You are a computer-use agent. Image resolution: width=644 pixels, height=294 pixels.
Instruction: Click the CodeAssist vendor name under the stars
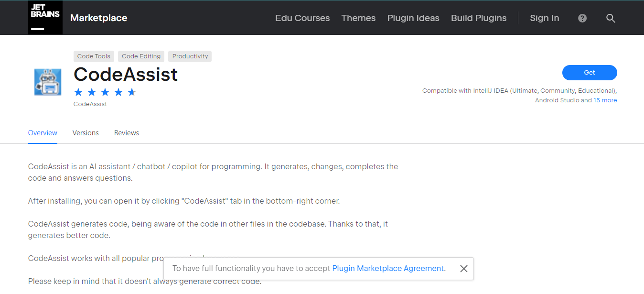(x=90, y=104)
